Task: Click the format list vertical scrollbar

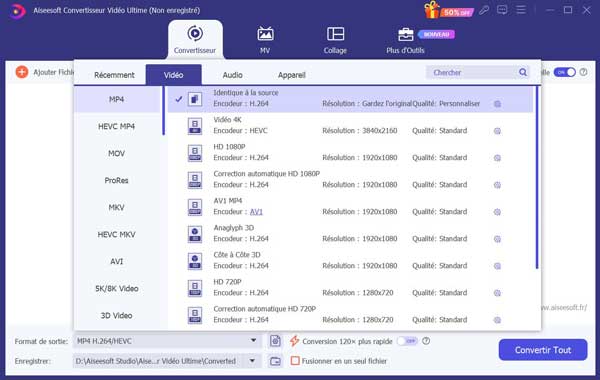Action: pos(537,178)
